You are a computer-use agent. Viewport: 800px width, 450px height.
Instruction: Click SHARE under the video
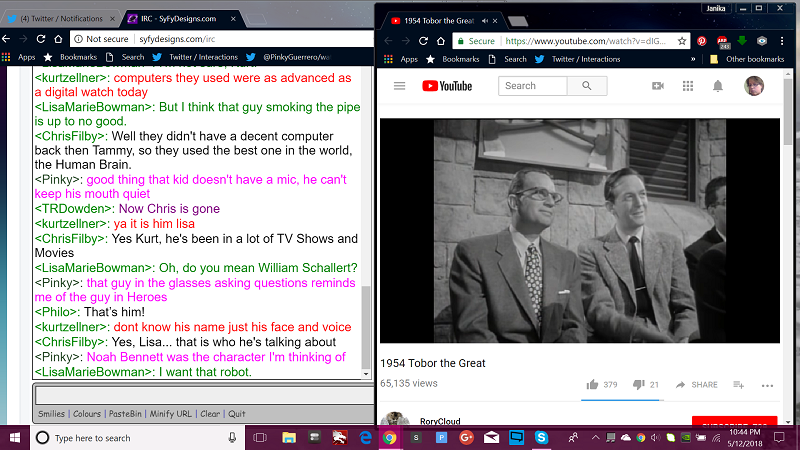pos(696,385)
